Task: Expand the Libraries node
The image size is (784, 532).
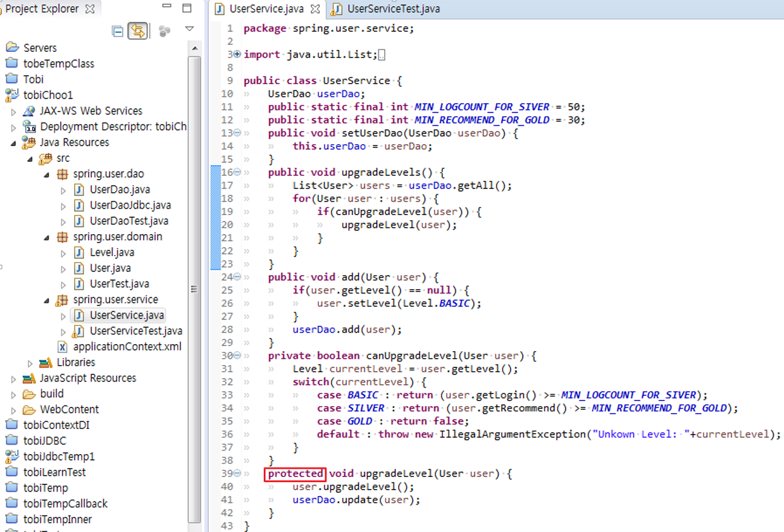Action: [x=30, y=363]
